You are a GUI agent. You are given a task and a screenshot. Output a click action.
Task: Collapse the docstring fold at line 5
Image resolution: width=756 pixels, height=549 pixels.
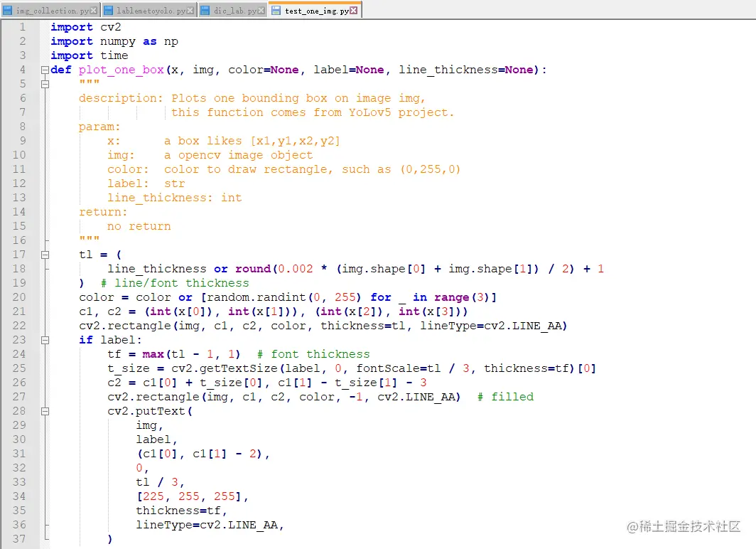click(45, 84)
